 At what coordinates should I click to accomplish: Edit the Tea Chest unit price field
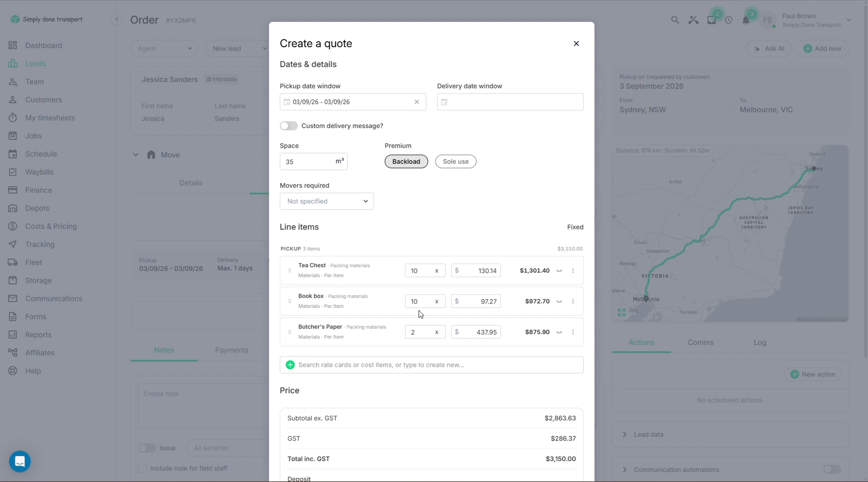[476, 271]
